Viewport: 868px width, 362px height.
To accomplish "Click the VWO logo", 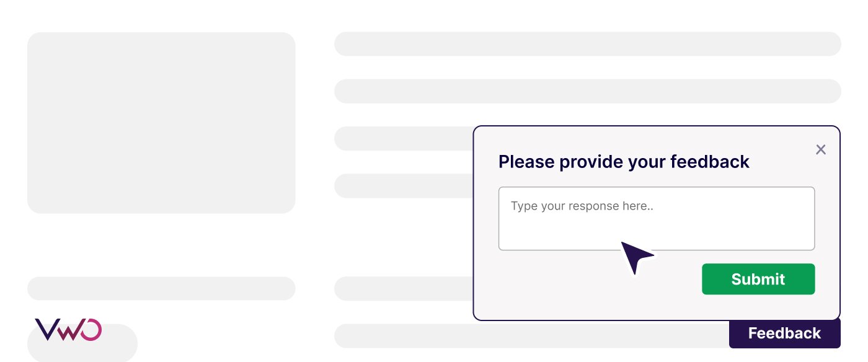I will point(68,329).
